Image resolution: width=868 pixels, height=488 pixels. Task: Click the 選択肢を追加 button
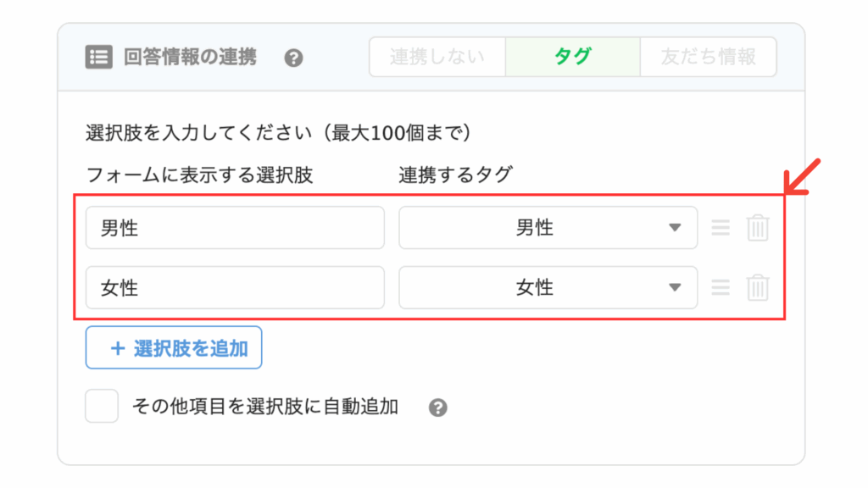pyautogui.click(x=174, y=347)
